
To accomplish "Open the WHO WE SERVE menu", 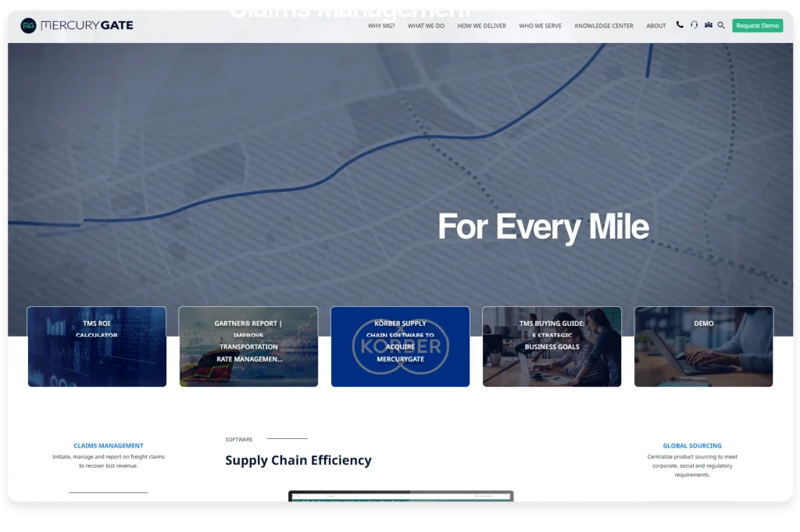I will click(x=540, y=26).
